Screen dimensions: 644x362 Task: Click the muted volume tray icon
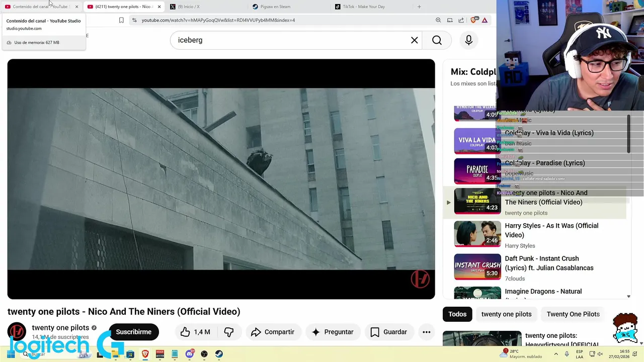pyautogui.click(x=600, y=354)
